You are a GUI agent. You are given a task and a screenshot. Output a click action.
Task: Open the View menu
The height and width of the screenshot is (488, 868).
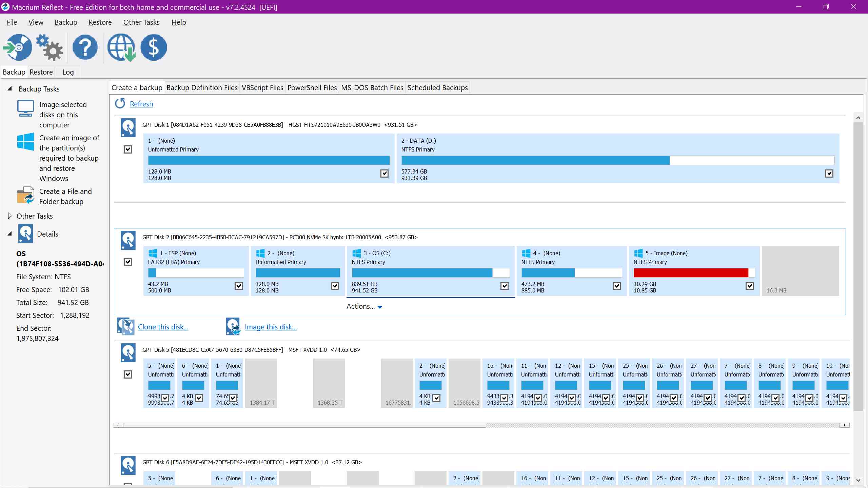click(36, 22)
